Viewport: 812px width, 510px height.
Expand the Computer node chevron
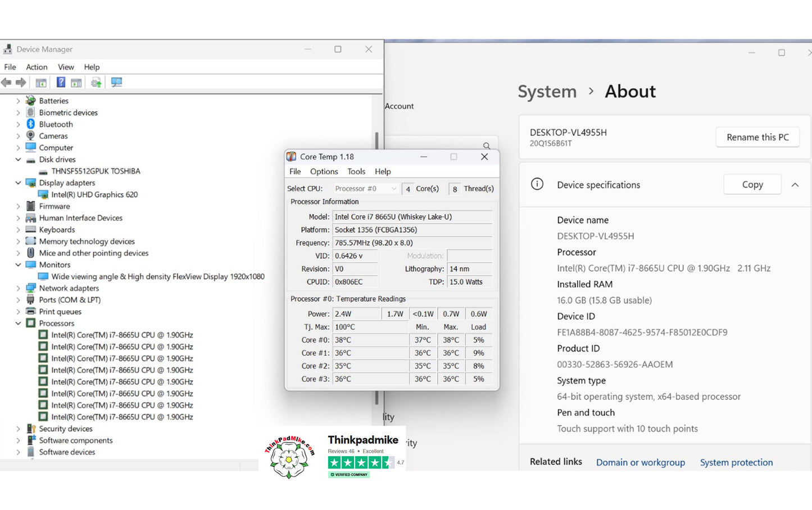point(18,148)
